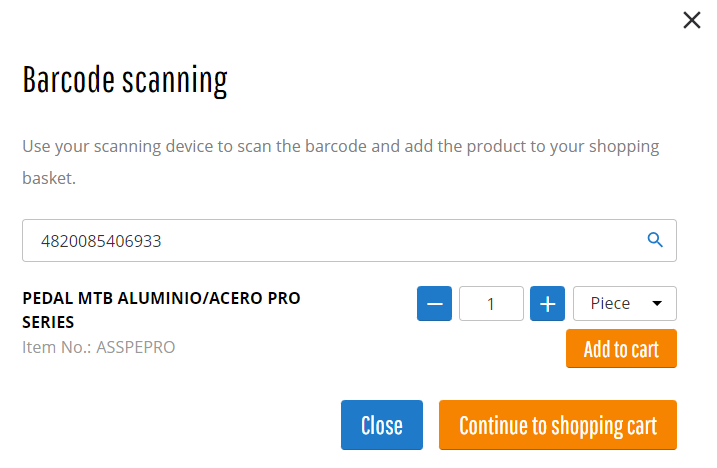The image size is (717, 468).
Task: Open the Piece unit dropdown
Action: [625, 303]
